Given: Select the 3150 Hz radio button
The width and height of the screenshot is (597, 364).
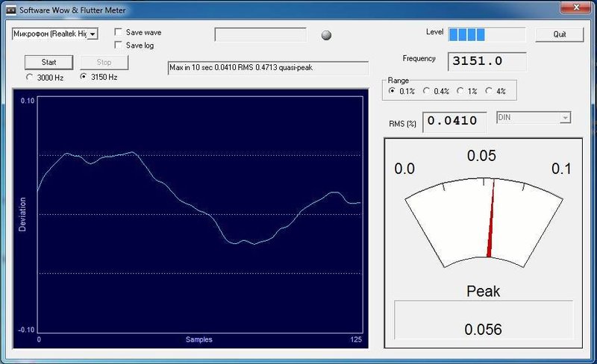Looking at the screenshot, I should coord(83,77).
